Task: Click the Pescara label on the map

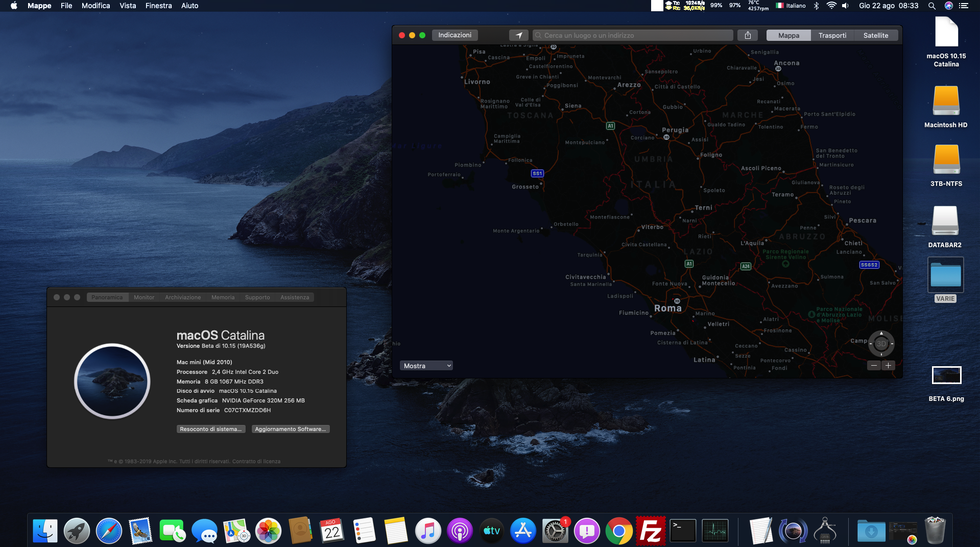Action: 863,221
